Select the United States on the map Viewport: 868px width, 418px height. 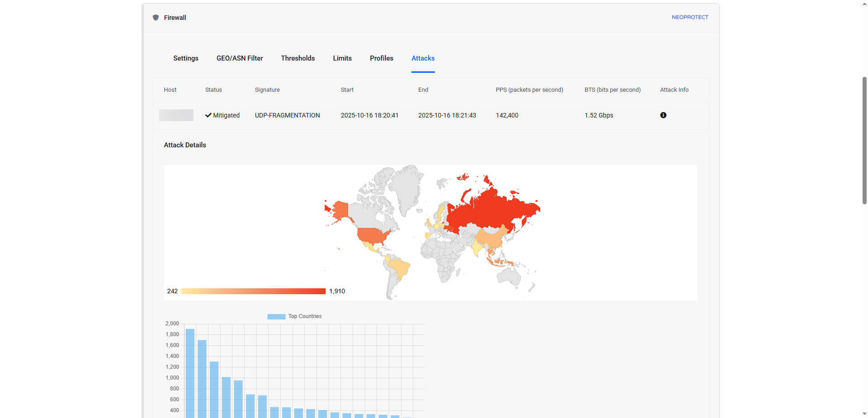tap(373, 235)
